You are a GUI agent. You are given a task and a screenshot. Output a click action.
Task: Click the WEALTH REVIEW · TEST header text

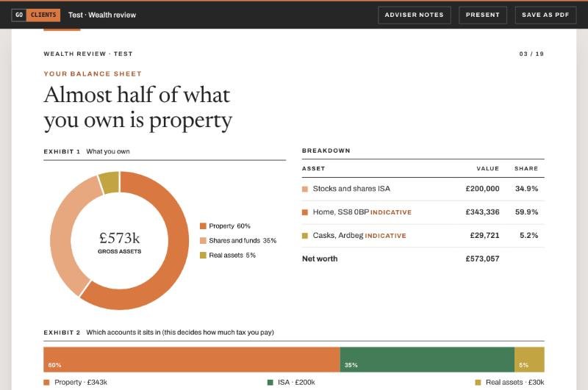pyautogui.click(x=88, y=54)
